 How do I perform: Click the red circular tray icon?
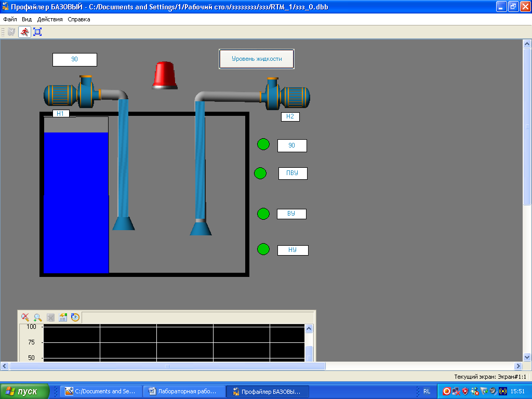pos(446,391)
